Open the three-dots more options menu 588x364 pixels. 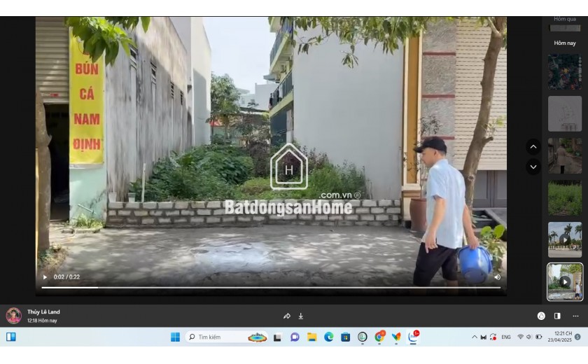click(575, 316)
